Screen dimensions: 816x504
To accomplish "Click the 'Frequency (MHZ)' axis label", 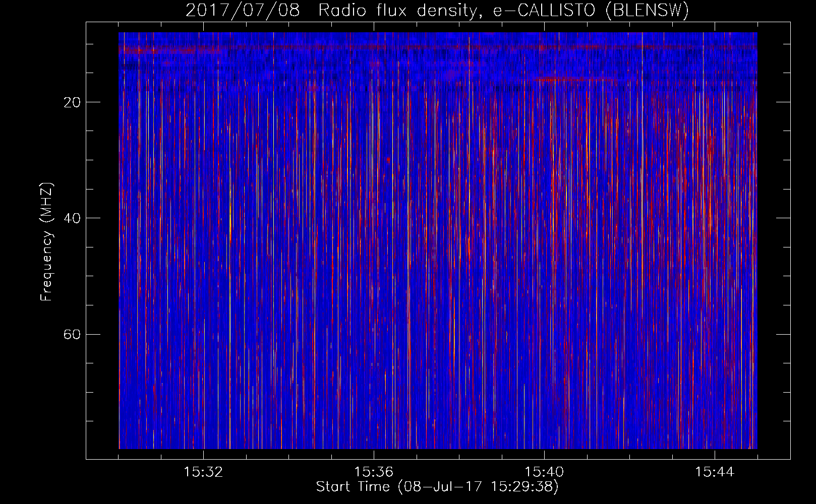I will click(x=46, y=242).
